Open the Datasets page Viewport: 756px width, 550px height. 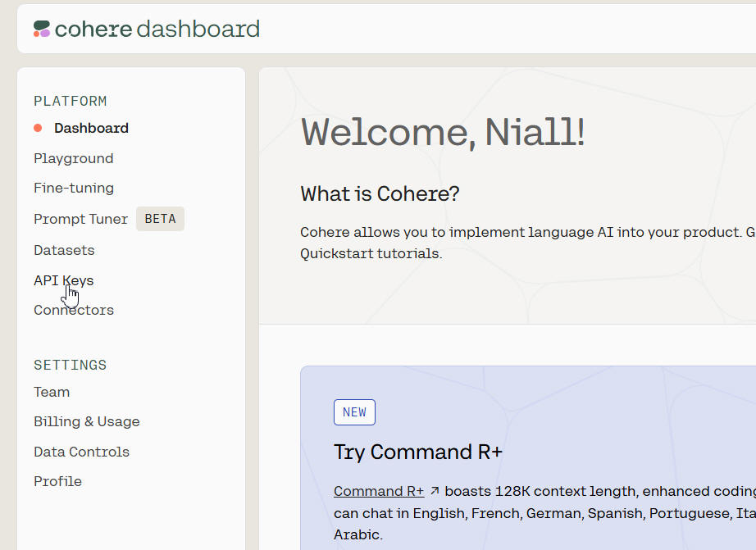[64, 250]
